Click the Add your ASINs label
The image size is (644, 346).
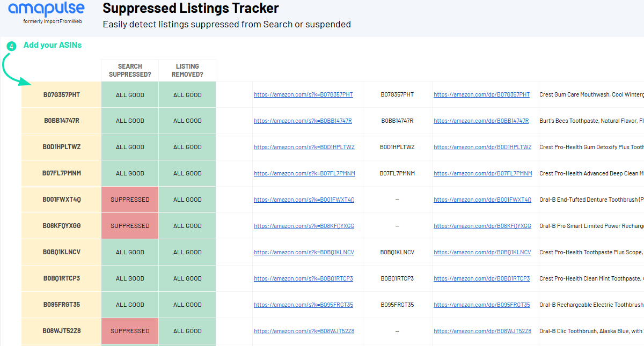pos(53,45)
